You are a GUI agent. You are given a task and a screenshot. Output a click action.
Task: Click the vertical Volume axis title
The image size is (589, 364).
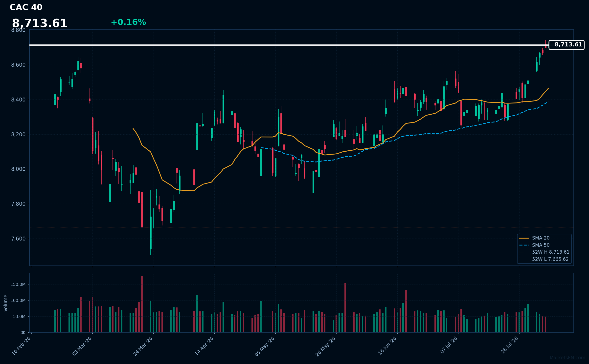[6, 303]
